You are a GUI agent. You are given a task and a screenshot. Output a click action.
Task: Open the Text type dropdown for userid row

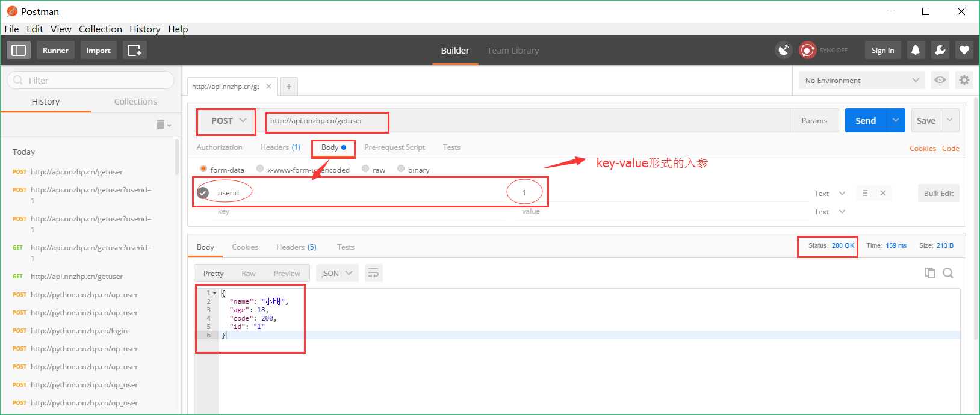click(830, 193)
